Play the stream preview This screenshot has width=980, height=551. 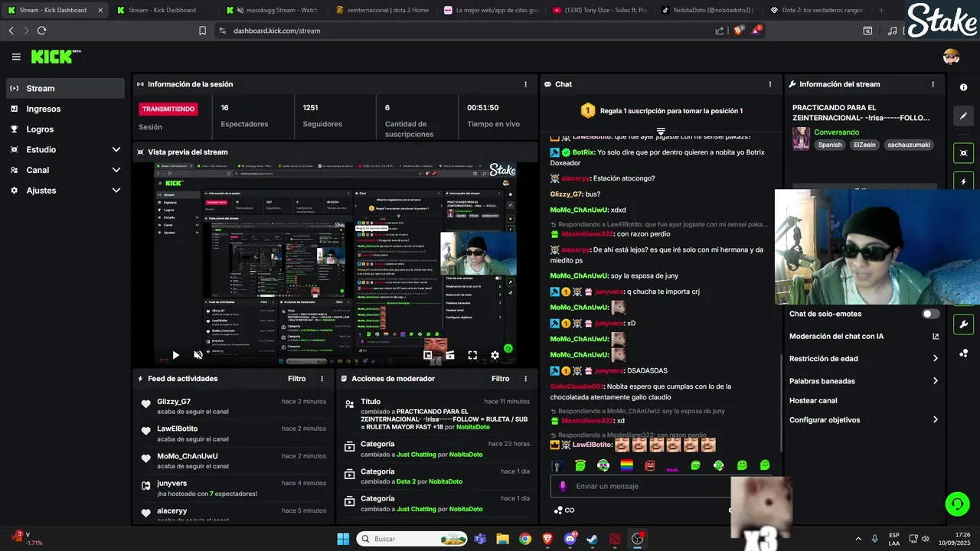pos(175,355)
